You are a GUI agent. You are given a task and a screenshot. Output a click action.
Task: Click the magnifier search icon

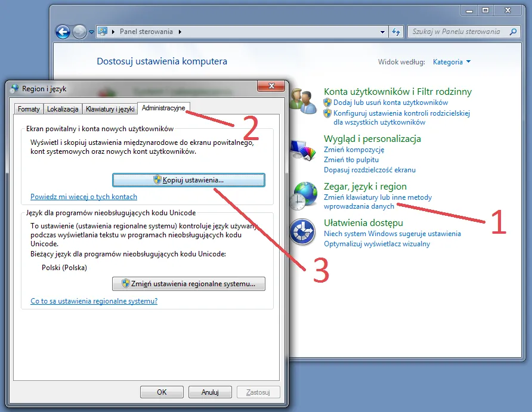(513, 32)
